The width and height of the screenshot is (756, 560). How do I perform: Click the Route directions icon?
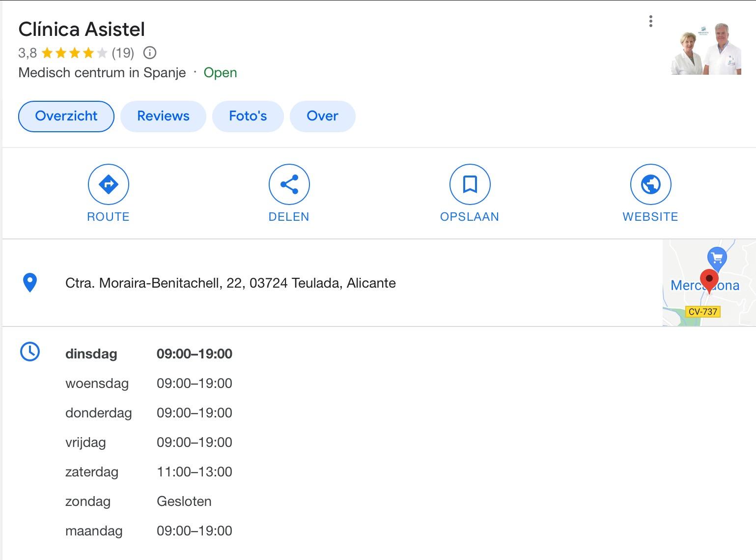click(108, 184)
